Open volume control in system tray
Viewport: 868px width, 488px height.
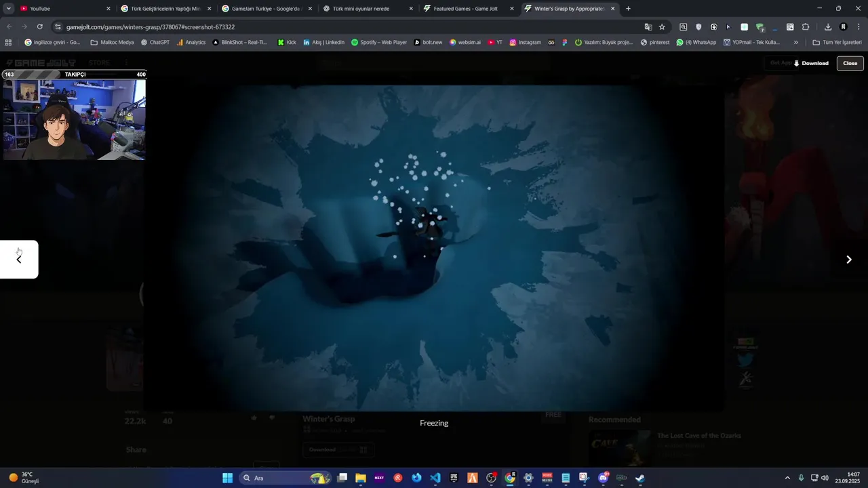(x=825, y=478)
